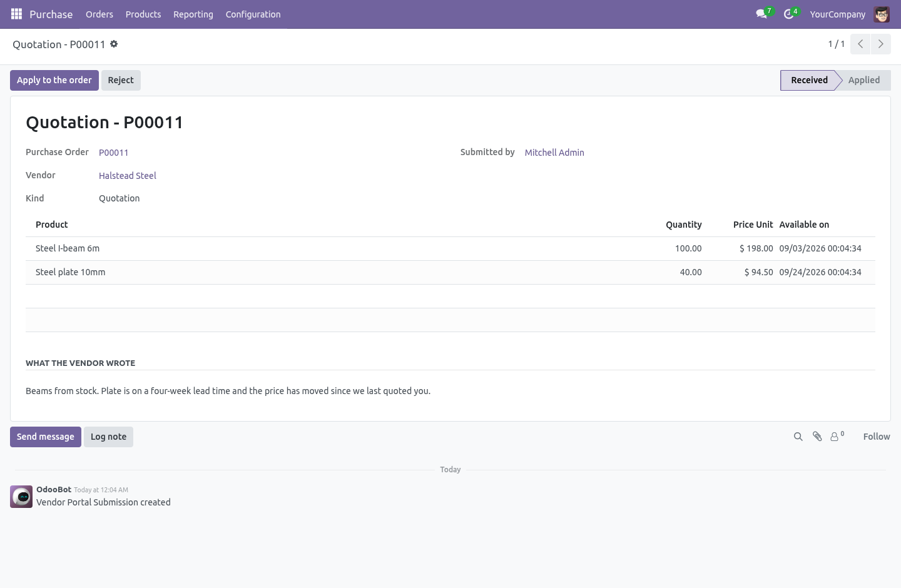Viewport: 901px width, 588px height.
Task: Click the 09/24/2026 availability date cell
Action: coord(820,272)
